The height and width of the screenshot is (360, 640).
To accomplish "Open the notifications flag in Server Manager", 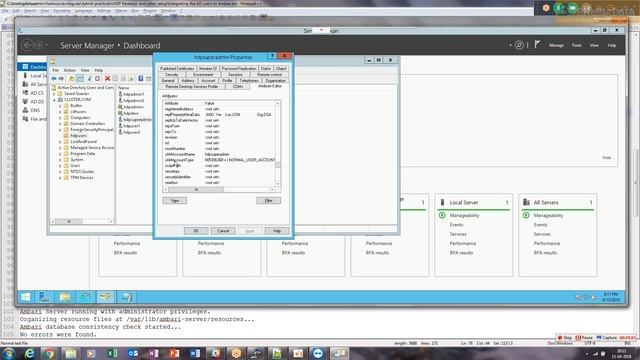I will (x=538, y=44).
